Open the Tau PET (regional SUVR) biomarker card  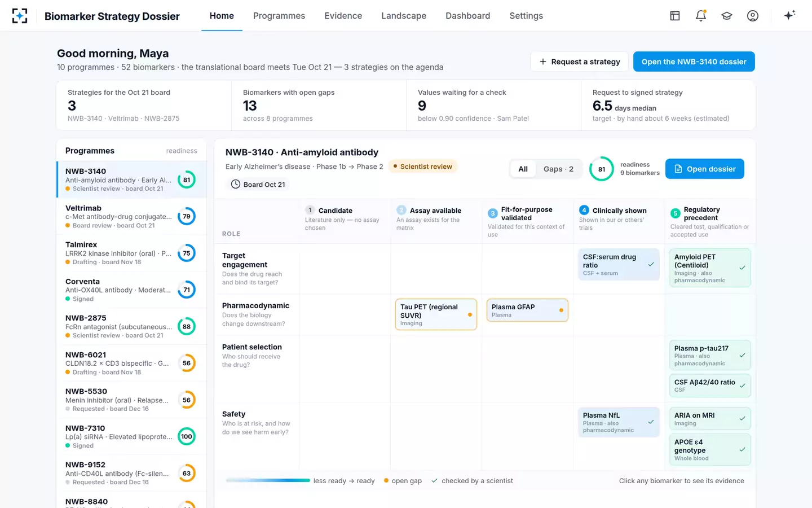436,314
